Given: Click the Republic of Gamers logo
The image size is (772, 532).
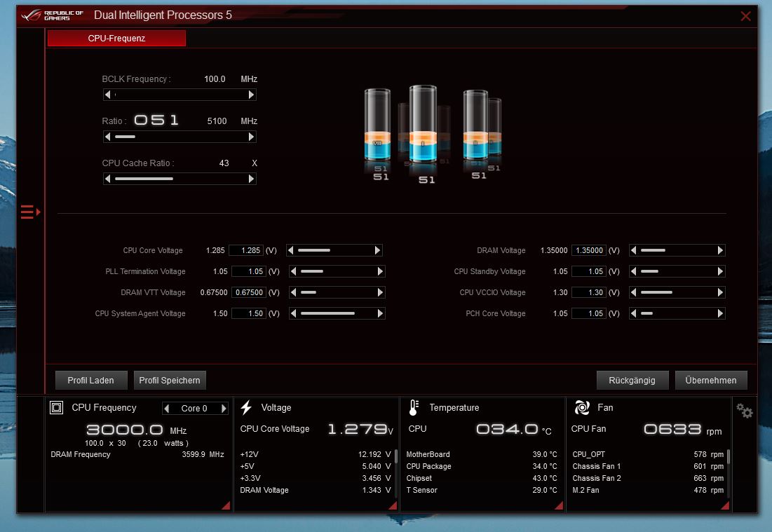Looking at the screenshot, I should 53,15.
